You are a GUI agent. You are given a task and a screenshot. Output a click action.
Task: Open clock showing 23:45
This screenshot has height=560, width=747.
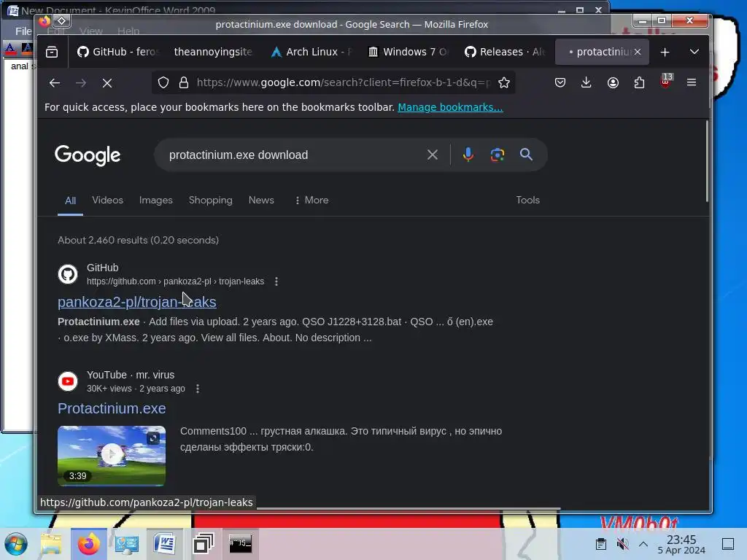[x=681, y=544]
